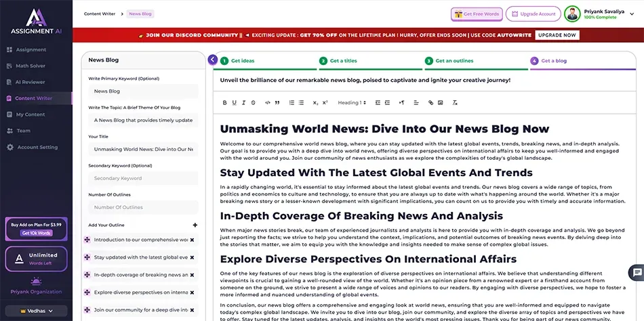The width and height of the screenshot is (644, 321).
Task: Switch to the Get a titles step
Action: (343, 61)
